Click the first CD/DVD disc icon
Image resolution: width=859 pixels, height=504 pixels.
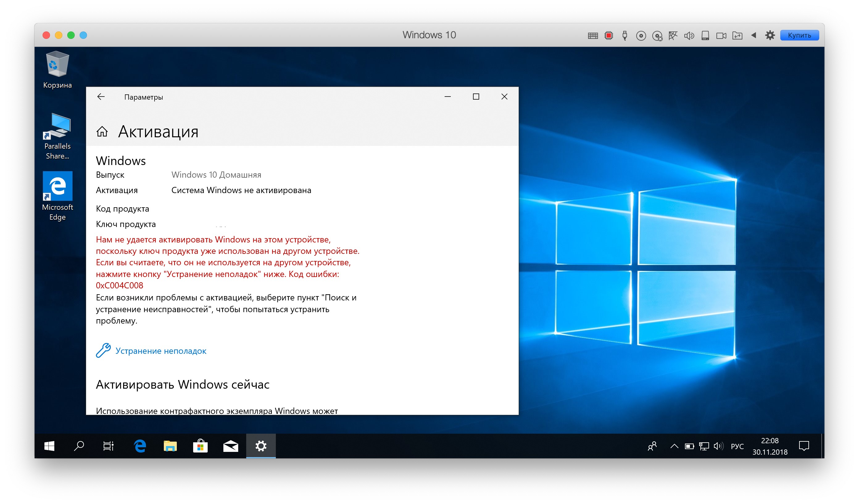641,35
